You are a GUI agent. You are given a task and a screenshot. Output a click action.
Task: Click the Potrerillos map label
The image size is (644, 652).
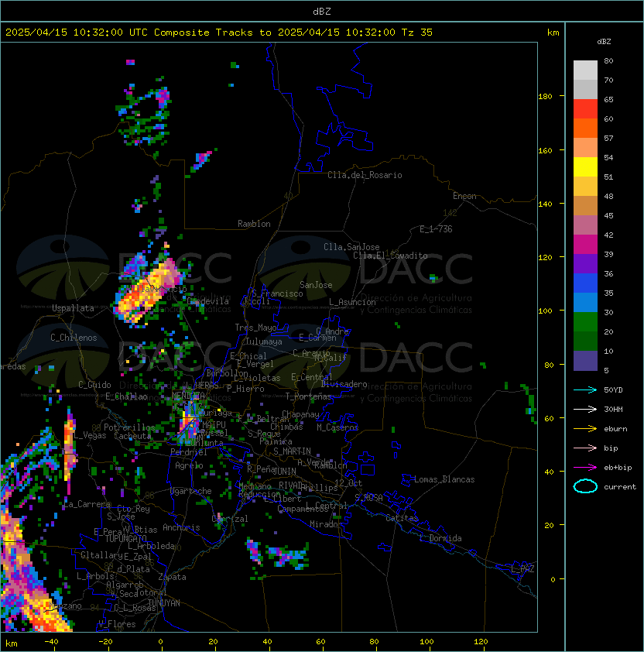tap(129, 427)
